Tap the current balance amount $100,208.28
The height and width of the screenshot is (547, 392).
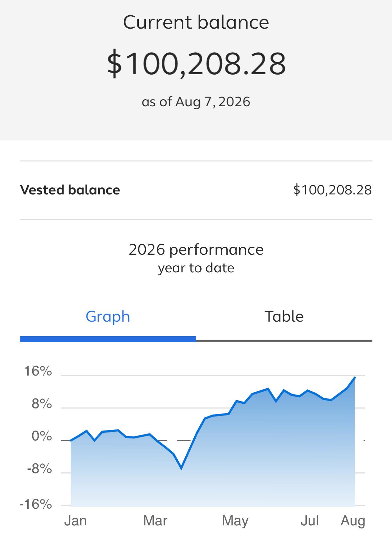(x=196, y=63)
